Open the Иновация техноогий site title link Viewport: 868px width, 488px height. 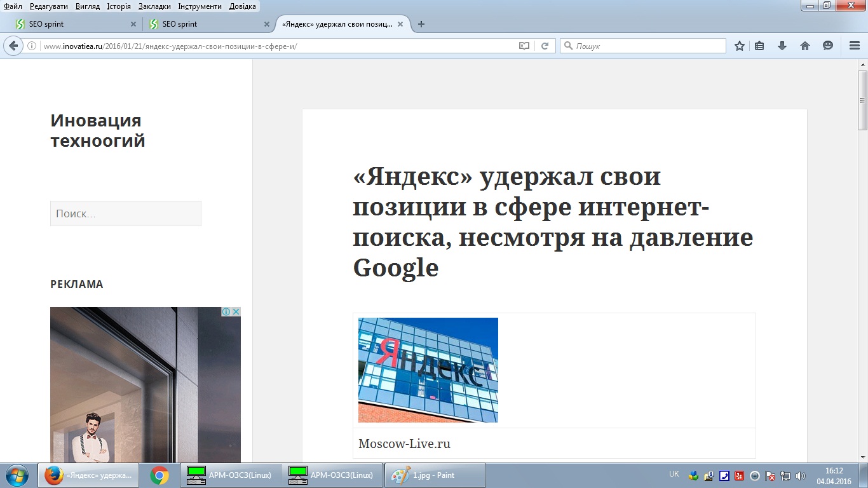click(98, 130)
